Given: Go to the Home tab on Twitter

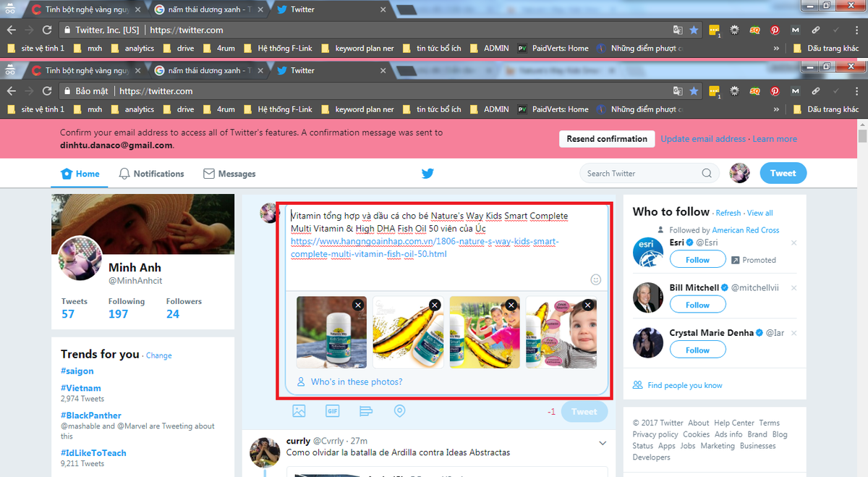Looking at the screenshot, I should click(x=80, y=174).
